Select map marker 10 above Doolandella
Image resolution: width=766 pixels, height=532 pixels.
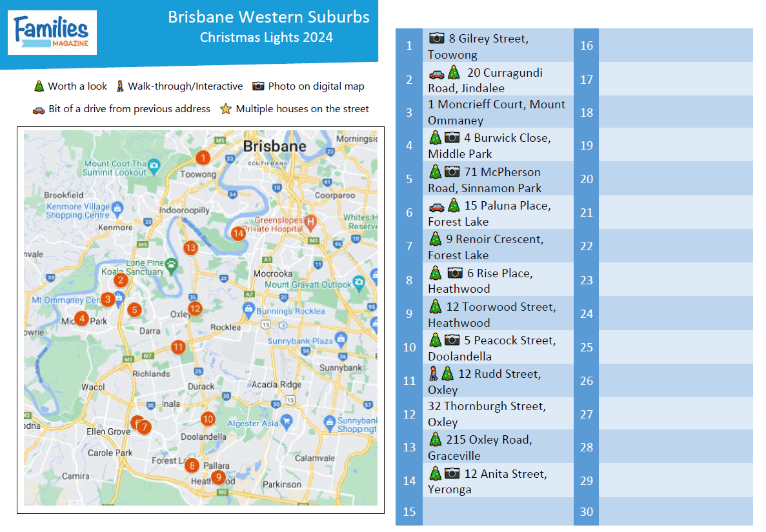click(x=208, y=419)
